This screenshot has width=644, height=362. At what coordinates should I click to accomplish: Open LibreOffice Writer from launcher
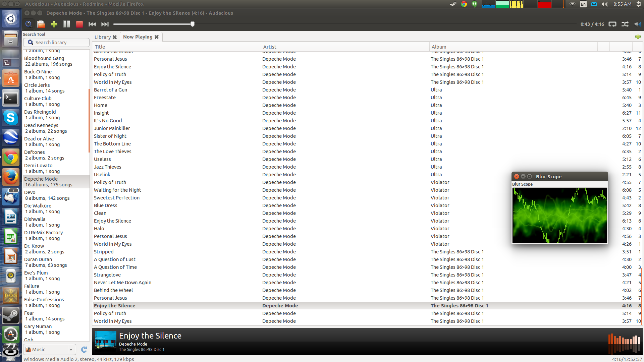11,217
